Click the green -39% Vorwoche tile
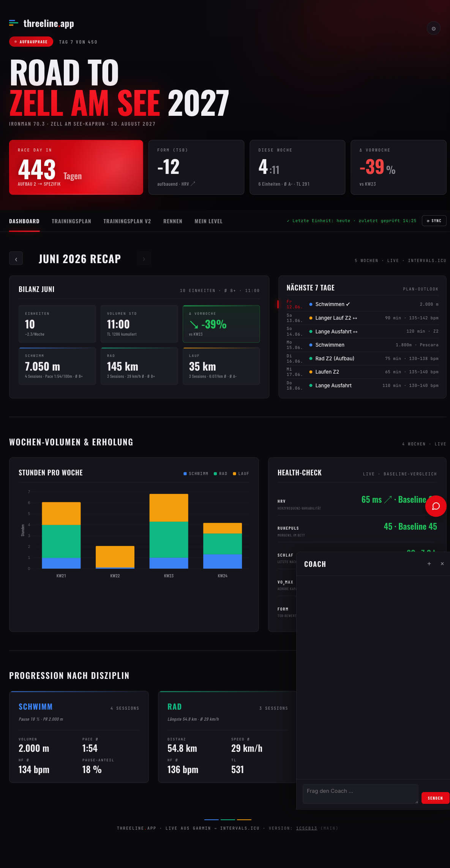450x868 pixels. click(221, 324)
